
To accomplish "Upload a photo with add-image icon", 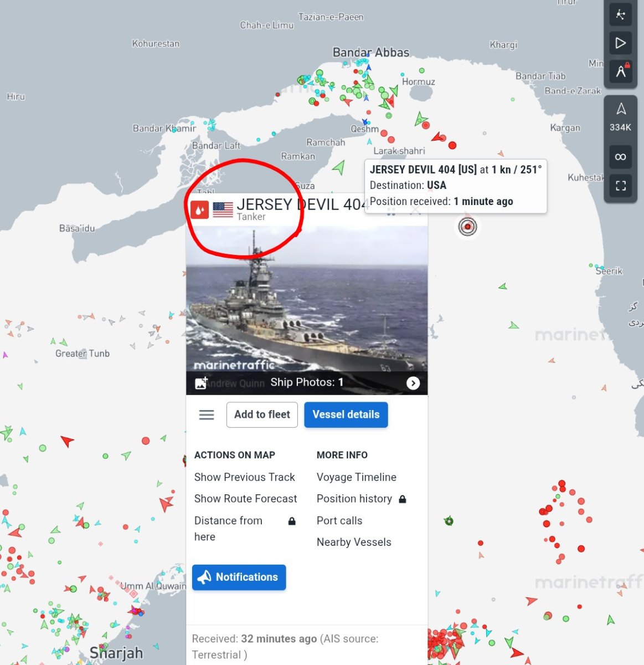I will point(201,383).
